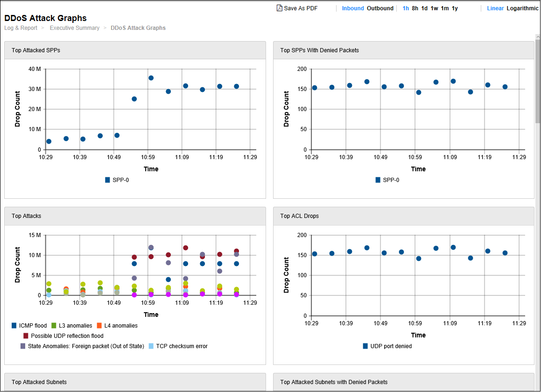Screen dimensions: 541x392
Task: Switch traffic direction to Outbound
Action: pyautogui.click(x=380, y=8)
